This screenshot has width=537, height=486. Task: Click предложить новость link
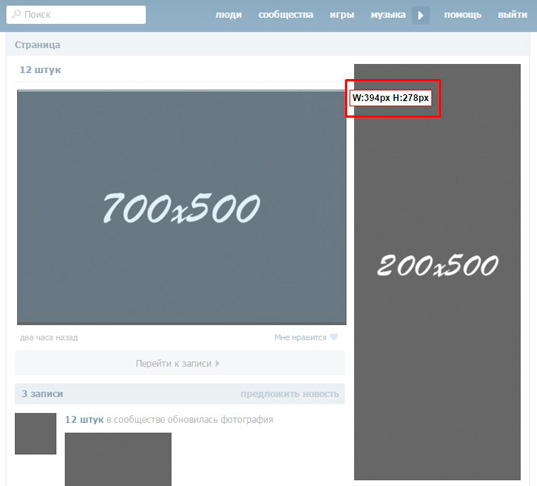(x=289, y=394)
